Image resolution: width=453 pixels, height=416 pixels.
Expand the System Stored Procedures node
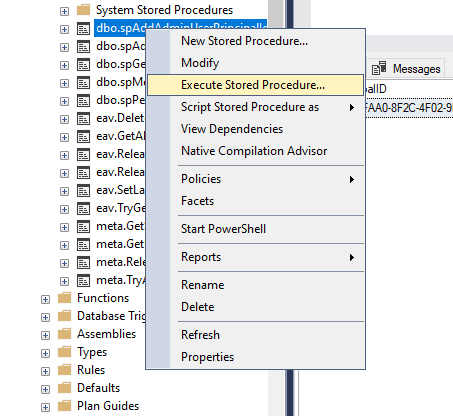click(64, 11)
